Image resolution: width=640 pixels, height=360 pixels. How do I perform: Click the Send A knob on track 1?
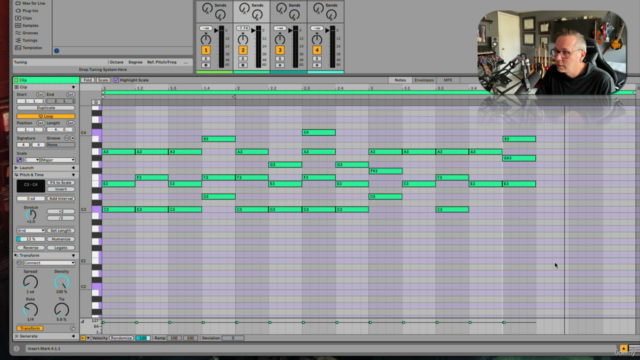207,8
